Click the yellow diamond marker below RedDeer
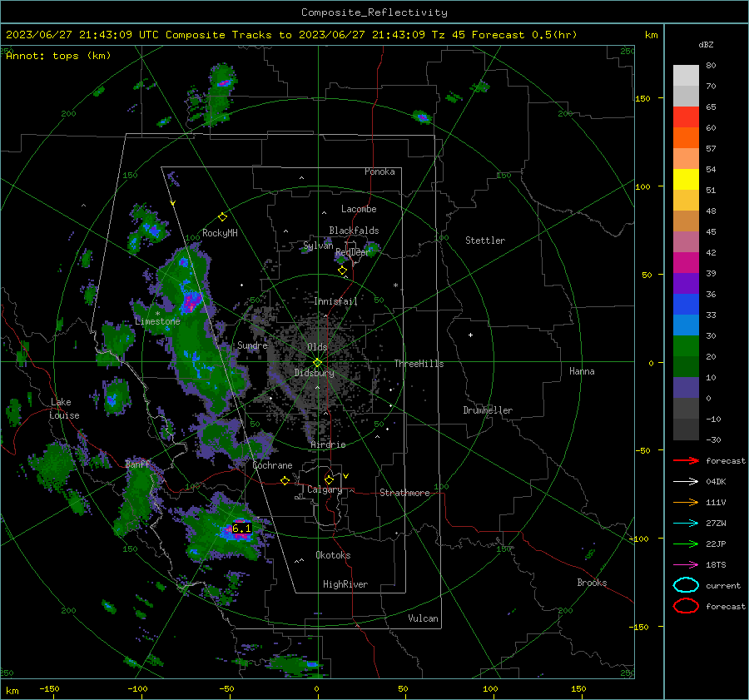Viewport: 749px width, 700px height. tap(342, 271)
